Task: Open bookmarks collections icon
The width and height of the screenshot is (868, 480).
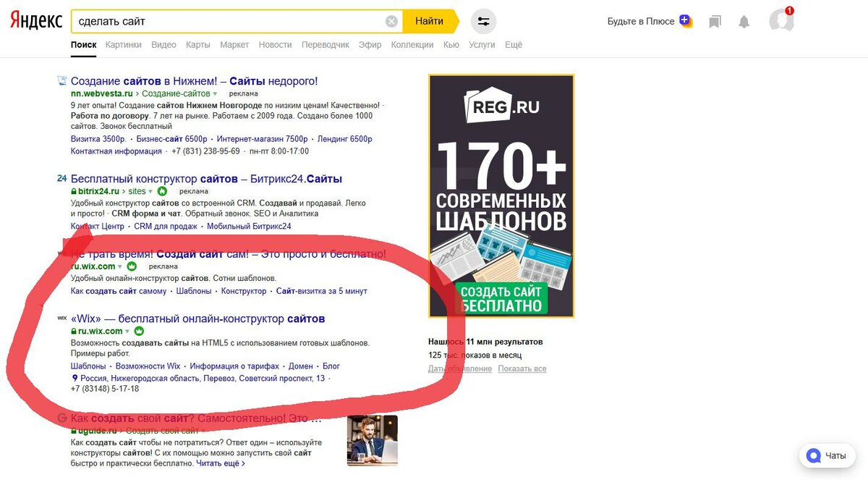Action: click(x=715, y=22)
